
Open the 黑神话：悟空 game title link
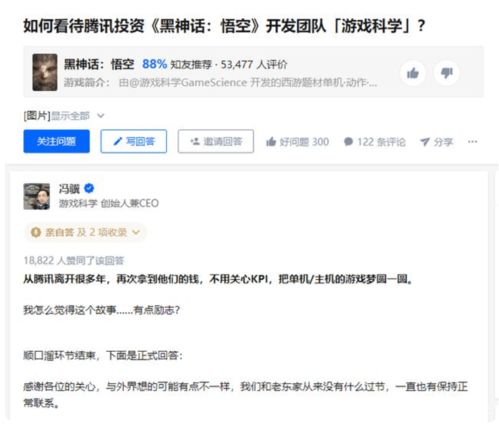pyautogui.click(x=99, y=64)
